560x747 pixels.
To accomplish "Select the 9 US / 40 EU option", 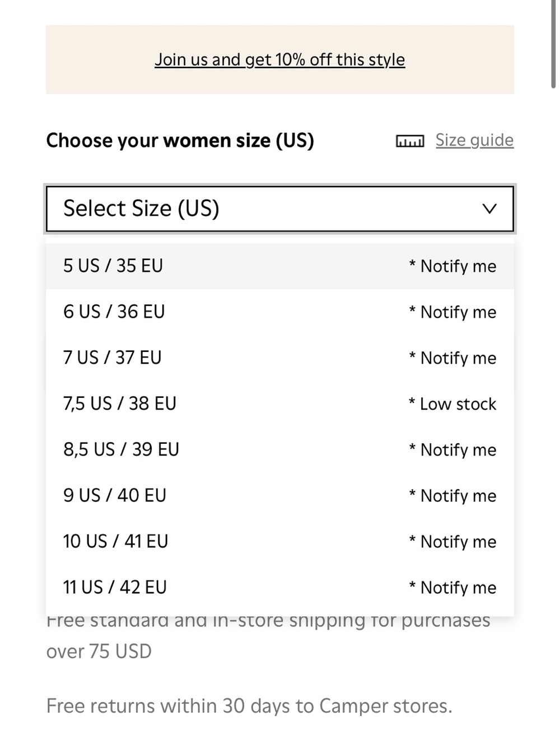I will (279, 496).
